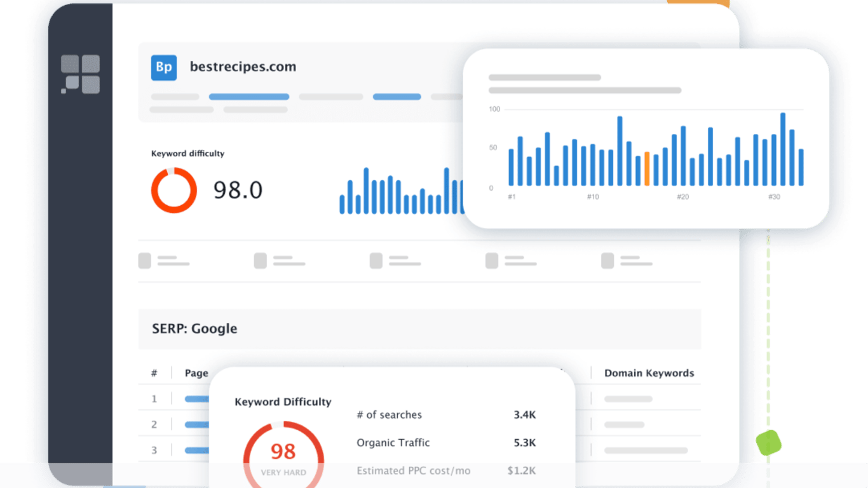Click the Estimated PPC cost/mo label
Image resolution: width=868 pixels, height=488 pixels.
(414, 471)
